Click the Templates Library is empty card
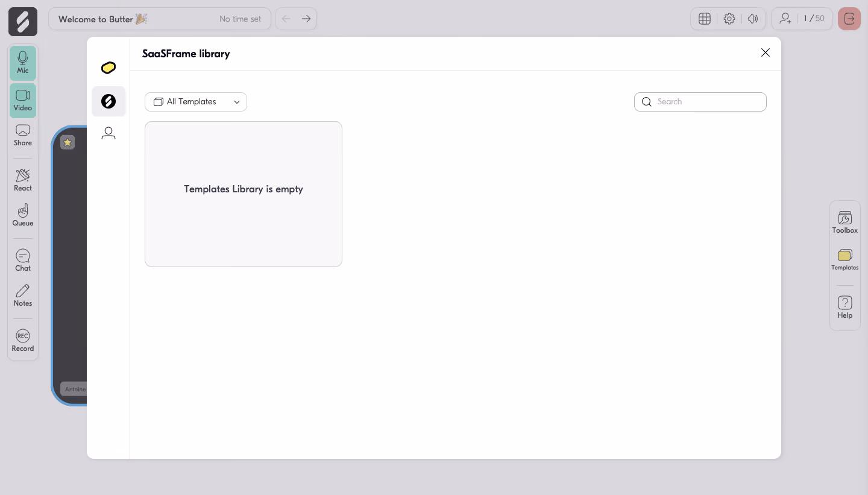 (244, 194)
